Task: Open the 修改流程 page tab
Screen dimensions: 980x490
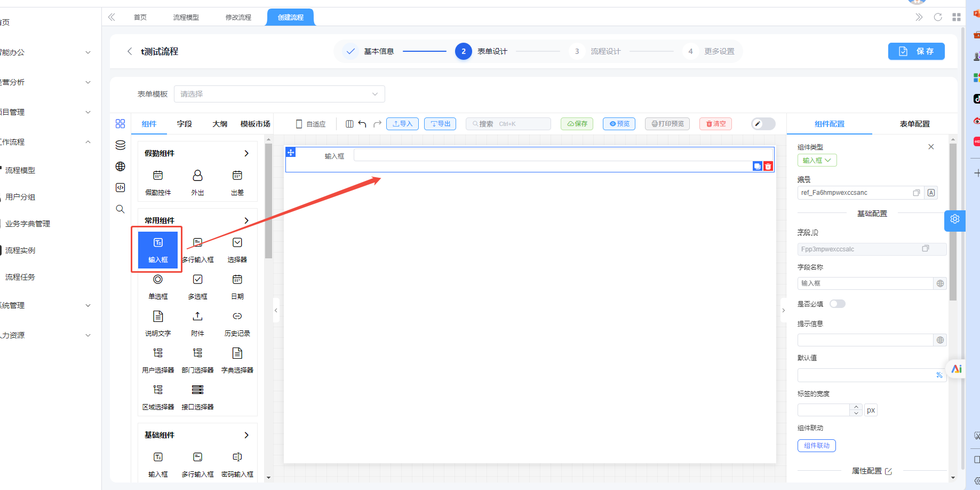Action: [x=238, y=18]
